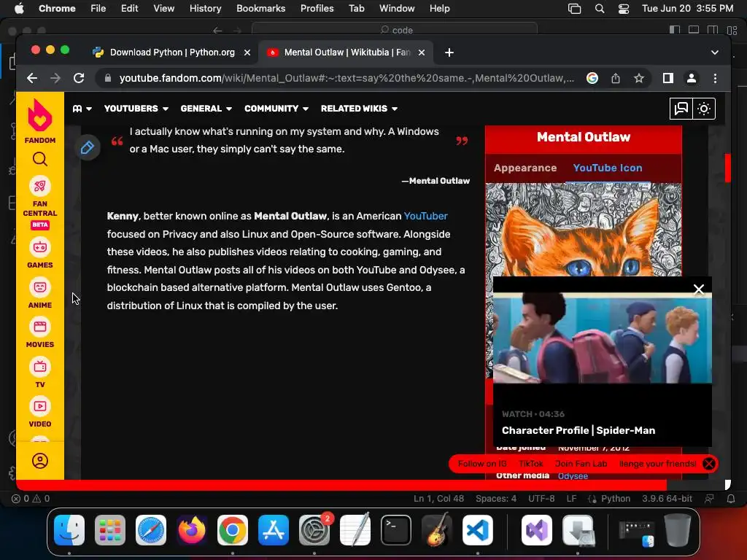
Task: Close the floating Spider-Man video player
Action: 698,289
